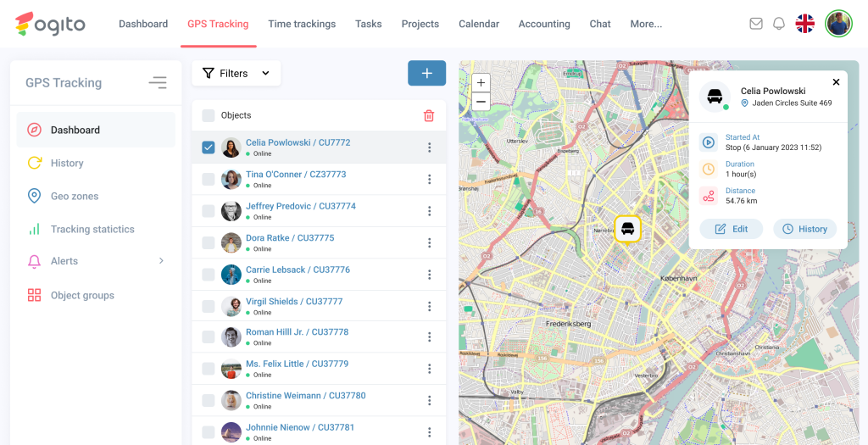Uncheck the Celia Powlowski checkbox
Image resolution: width=868 pixels, height=445 pixels.
pyautogui.click(x=209, y=147)
